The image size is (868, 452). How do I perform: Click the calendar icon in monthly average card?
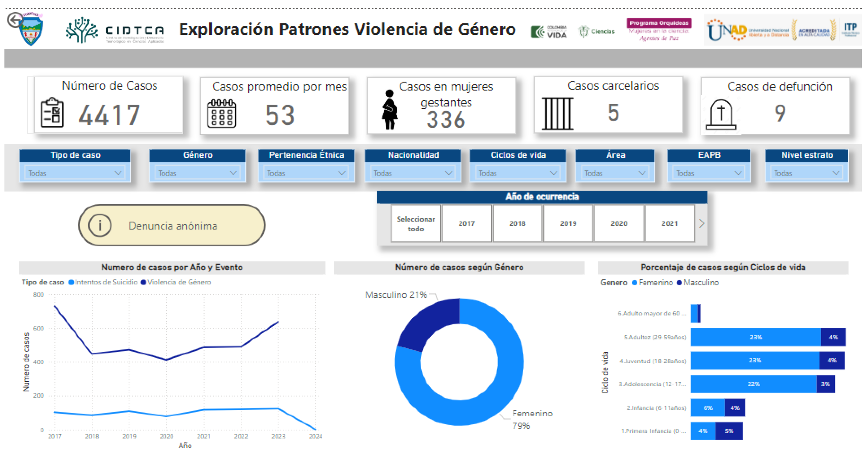tap(222, 113)
